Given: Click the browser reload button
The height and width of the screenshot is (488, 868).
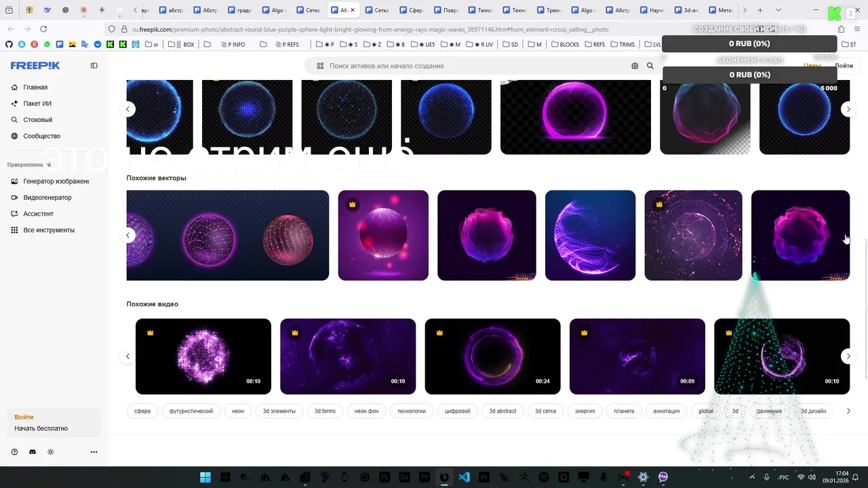Looking at the screenshot, I should tap(43, 29).
